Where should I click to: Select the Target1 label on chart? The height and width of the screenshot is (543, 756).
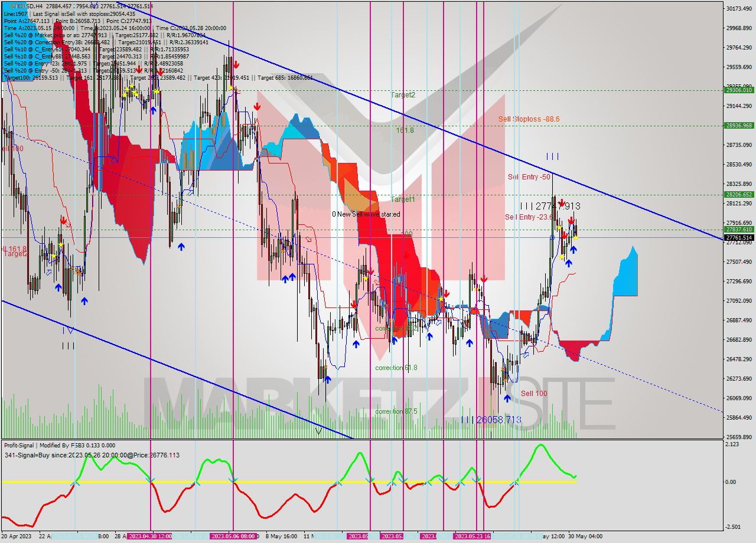[403, 199]
